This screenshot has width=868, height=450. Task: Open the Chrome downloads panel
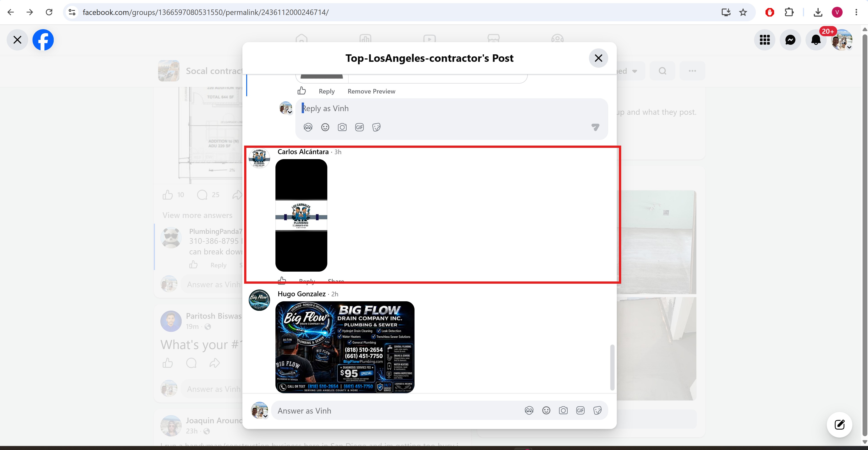[818, 12]
